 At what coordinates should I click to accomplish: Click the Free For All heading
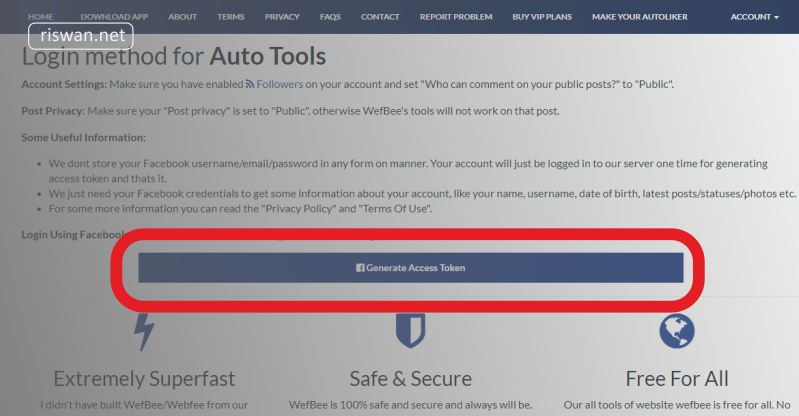(x=677, y=379)
